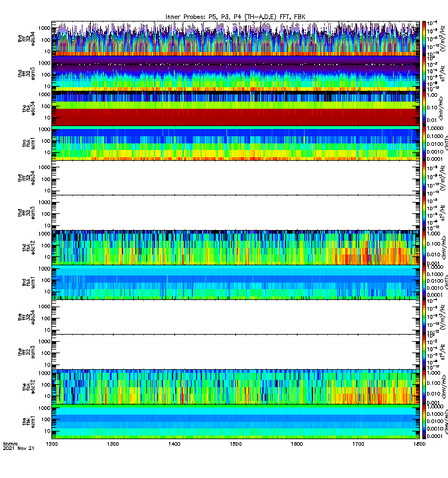Viewport: 448px width, 478px height.
Task: Click the 1600 time axis tick label
Action: [x=297, y=444]
